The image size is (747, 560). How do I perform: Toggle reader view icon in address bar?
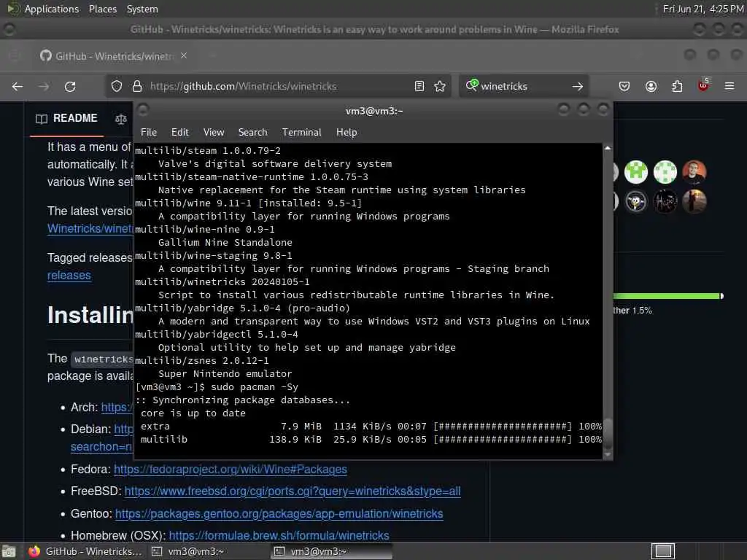click(419, 86)
